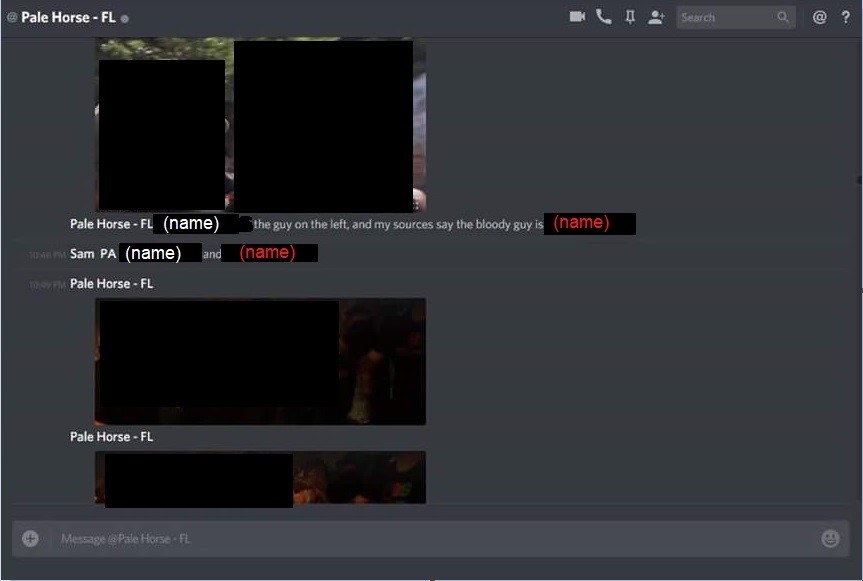863x581 pixels.
Task: Click the Pale Horse - FL channel title
Action: click(68, 18)
